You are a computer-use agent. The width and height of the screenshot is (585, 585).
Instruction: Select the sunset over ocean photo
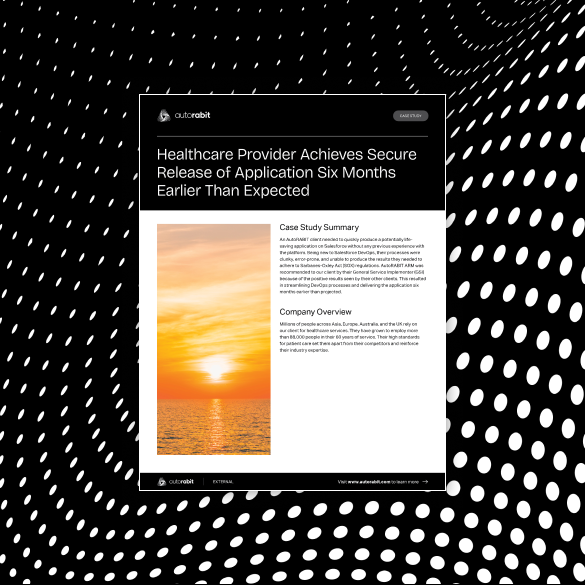pos(214,339)
